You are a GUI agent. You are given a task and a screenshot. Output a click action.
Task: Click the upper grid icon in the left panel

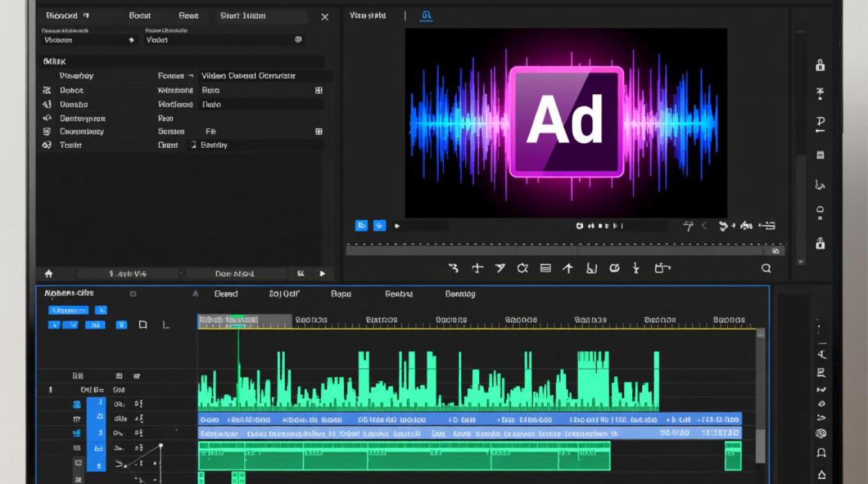(318, 90)
